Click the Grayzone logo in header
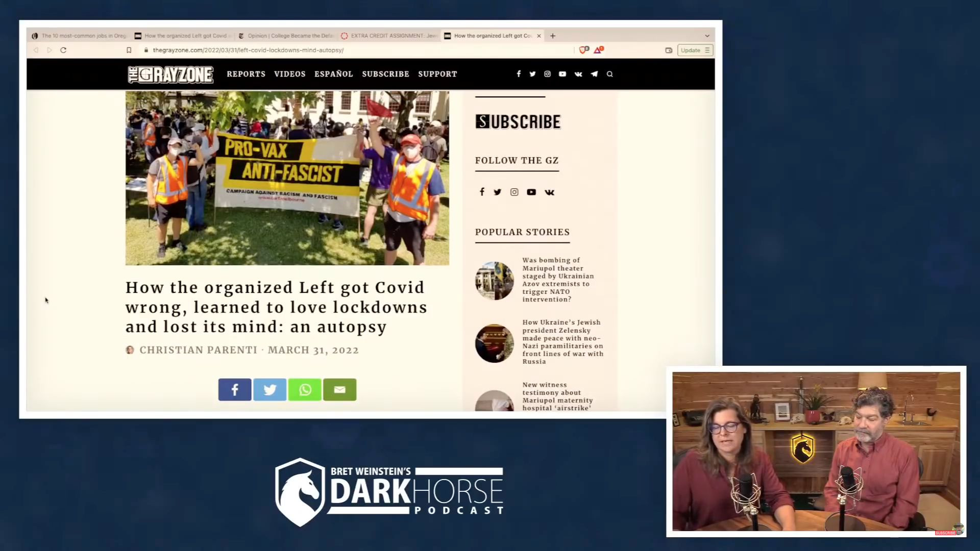This screenshot has height=551, width=980. tap(170, 74)
